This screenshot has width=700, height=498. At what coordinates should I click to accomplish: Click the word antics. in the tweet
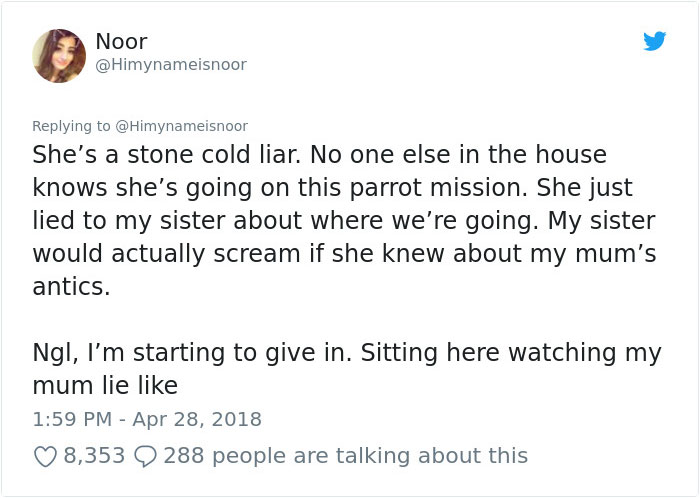[x=71, y=286]
